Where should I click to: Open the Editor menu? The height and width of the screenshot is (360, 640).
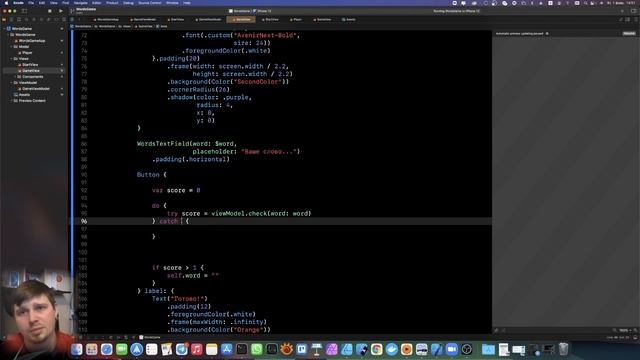[97, 3]
